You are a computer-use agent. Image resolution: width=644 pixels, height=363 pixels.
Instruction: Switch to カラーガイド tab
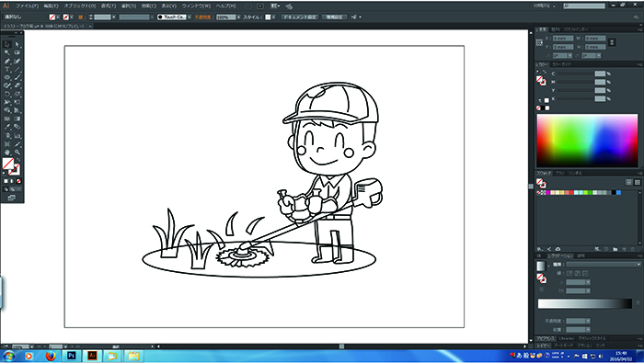click(562, 64)
